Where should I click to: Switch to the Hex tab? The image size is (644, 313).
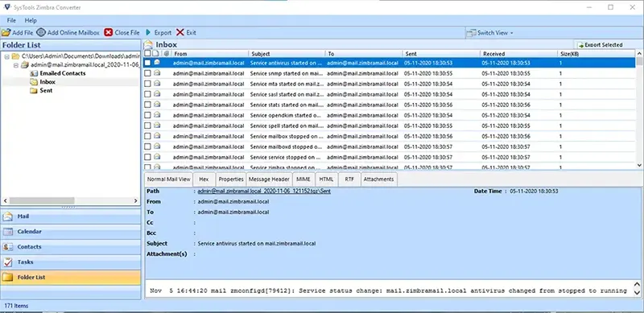(204, 179)
